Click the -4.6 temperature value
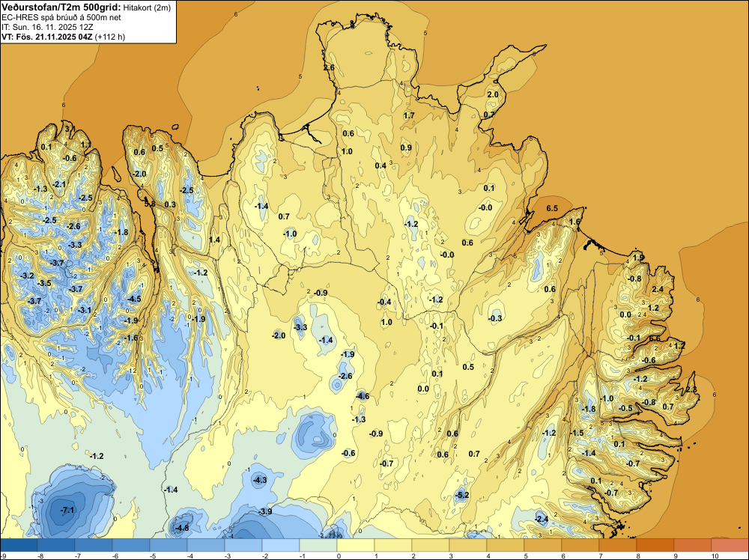Viewport: 749px width, 560px height. tap(363, 396)
